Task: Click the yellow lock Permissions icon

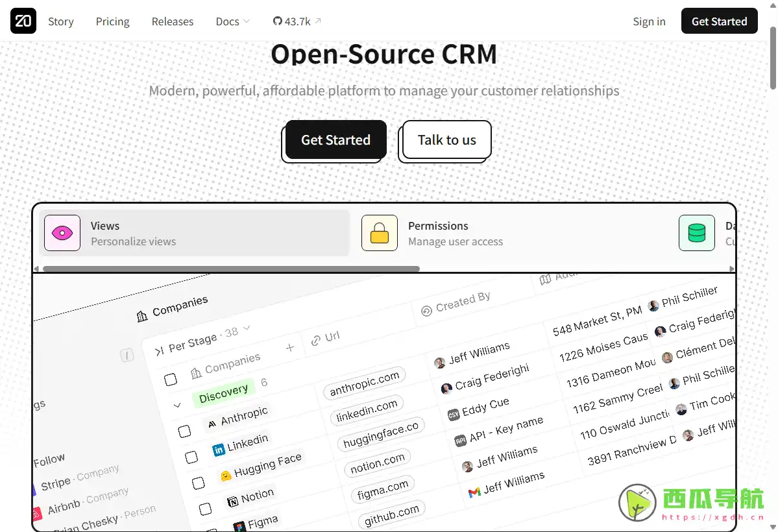Action: coord(380,233)
